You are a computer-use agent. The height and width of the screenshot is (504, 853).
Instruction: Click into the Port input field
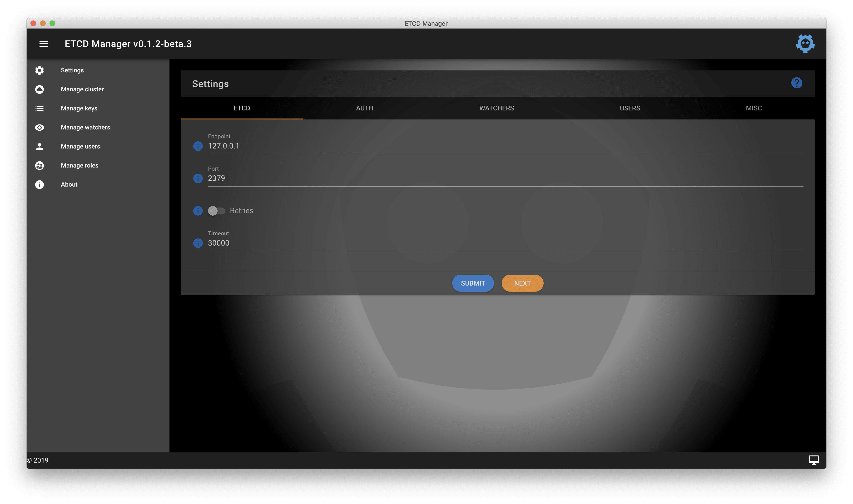point(407,178)
